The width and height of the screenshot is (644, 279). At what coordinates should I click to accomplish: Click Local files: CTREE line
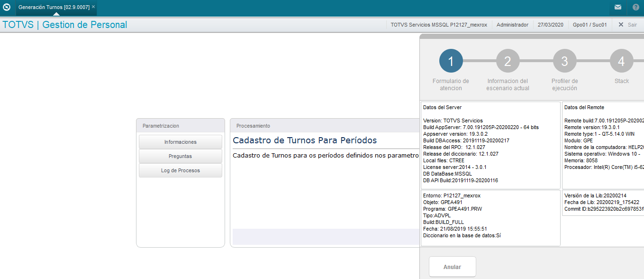444,161
